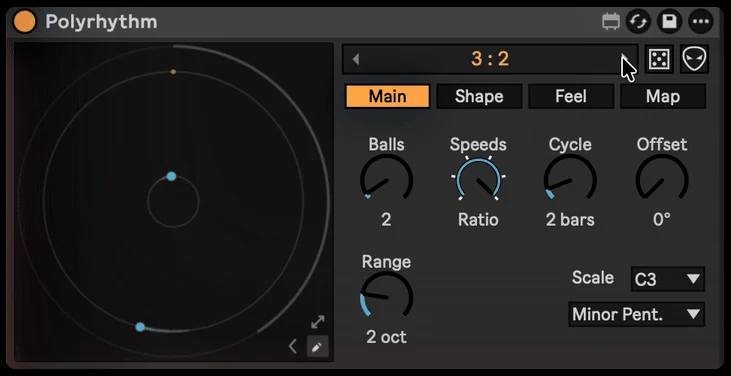Click the left chevron beside the pencil icon
Viewport: 731px width, 376px height.
click(x=293, y=347)
